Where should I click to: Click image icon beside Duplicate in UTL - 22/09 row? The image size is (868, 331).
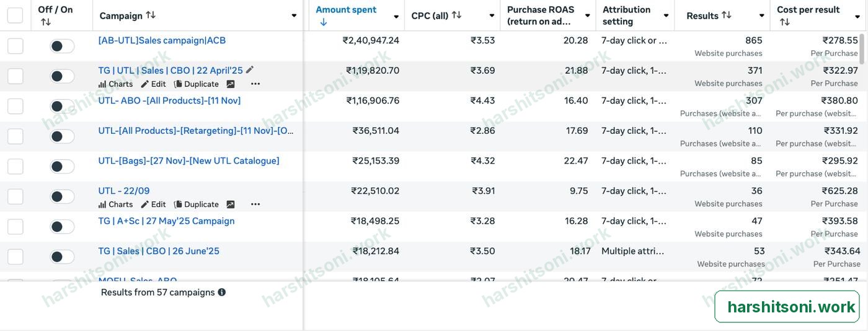(x=231, y=205)
